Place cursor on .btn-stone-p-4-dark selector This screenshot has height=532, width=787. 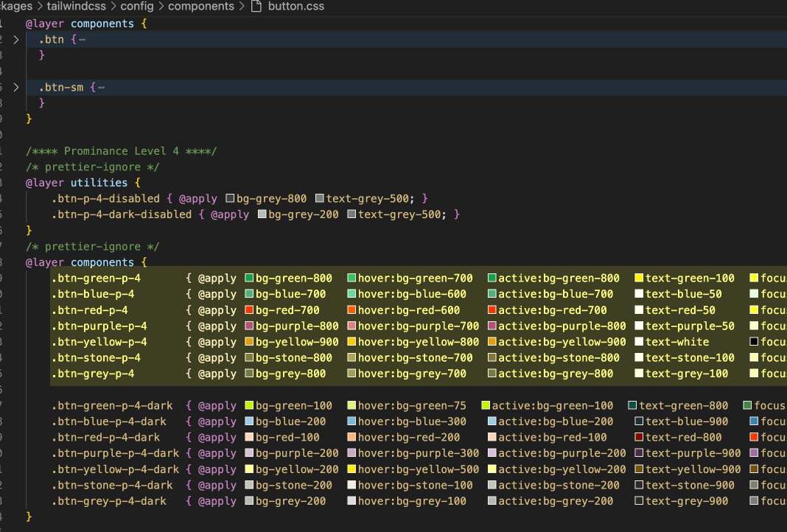[112, 486]
